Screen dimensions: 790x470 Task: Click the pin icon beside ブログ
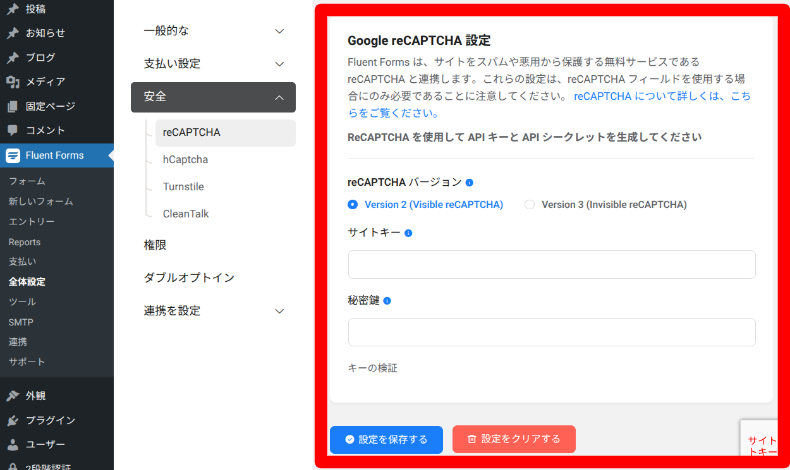pyautogui.click(x=13, y=57)
